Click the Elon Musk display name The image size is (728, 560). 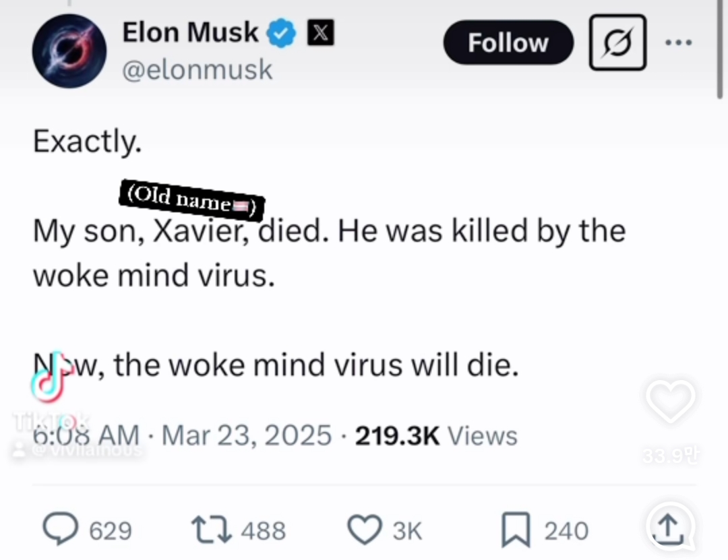tap(190, 32)
